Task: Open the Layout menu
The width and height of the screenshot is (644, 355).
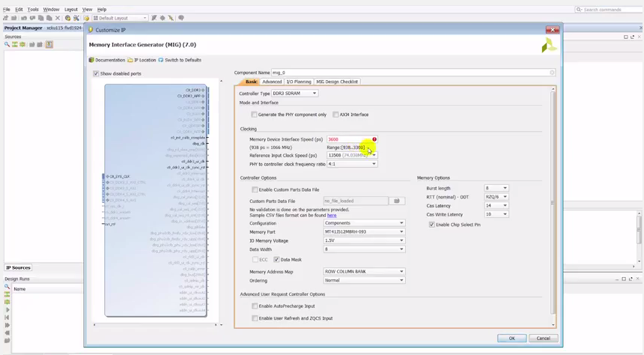Action: pos(70,10)
